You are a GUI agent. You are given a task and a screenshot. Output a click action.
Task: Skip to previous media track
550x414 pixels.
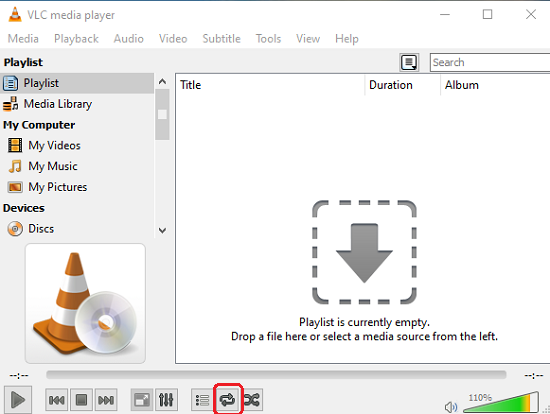56,400
